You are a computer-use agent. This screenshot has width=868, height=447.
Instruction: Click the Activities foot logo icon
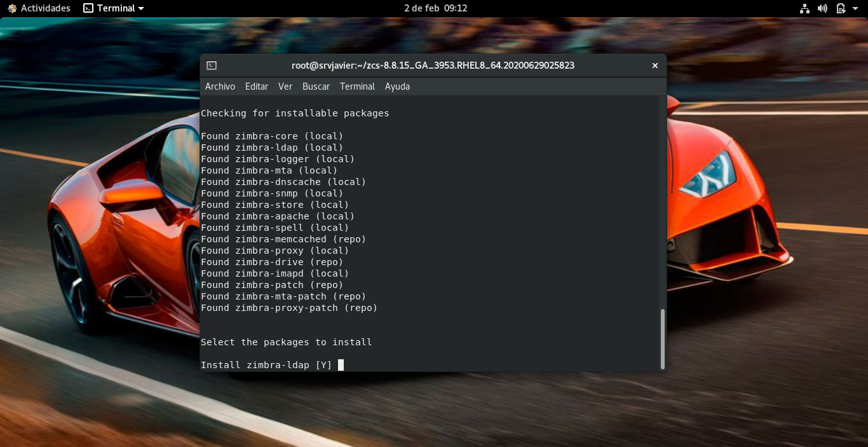click(x=12, y=8)
